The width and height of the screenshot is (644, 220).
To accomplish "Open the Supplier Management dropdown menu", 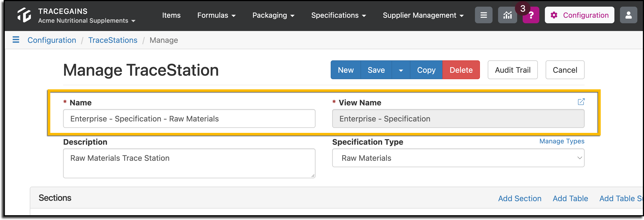I will [423, 15].
